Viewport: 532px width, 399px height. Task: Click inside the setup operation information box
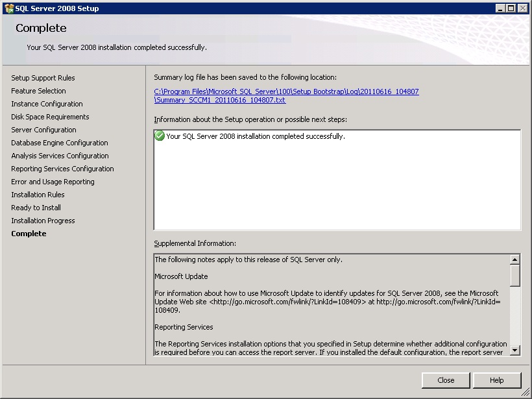(337, 180)
